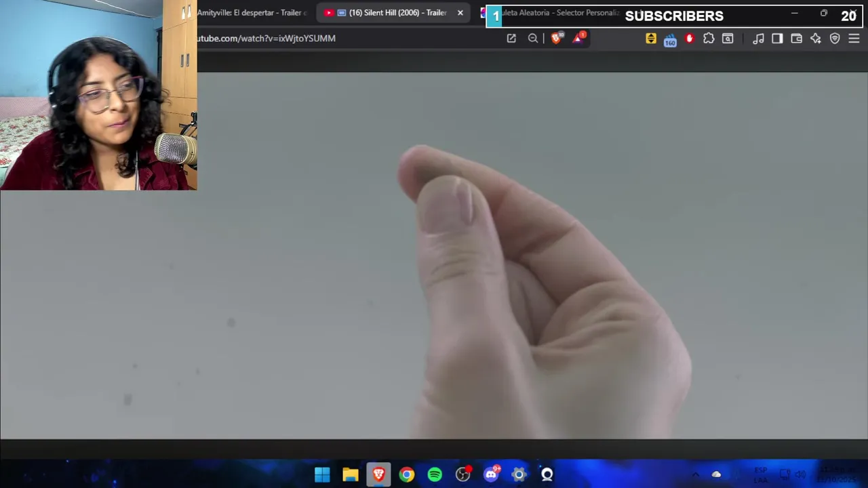Open the Brave Wallet icon
The height and width of the screenshot is (488, 868).
pyautogui.click(x=797, y=39)
